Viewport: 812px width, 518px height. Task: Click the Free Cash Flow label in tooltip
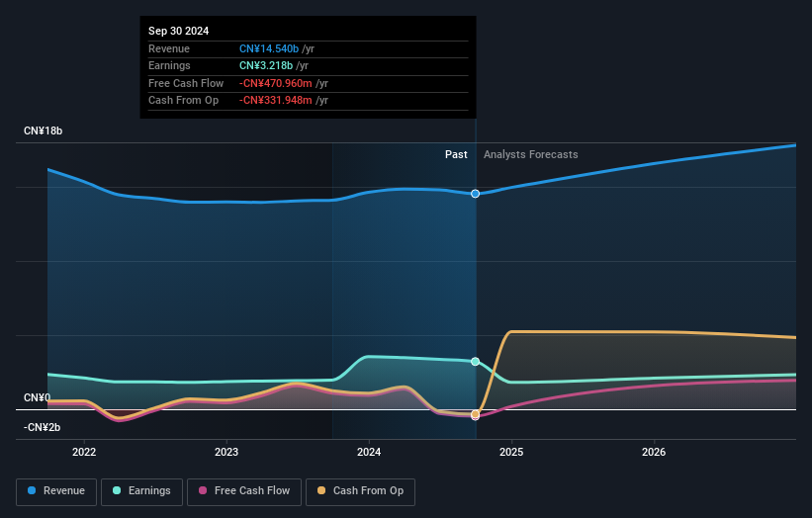pos(186,83)
